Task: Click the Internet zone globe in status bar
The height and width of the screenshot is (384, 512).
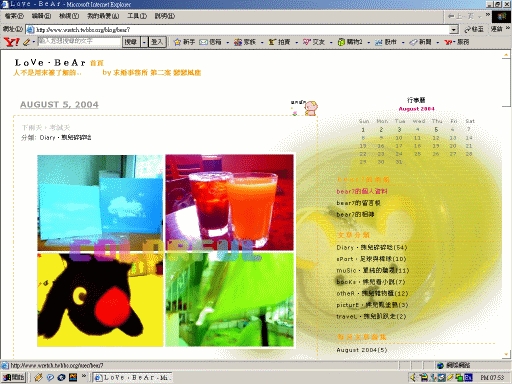Action: point(440,366)
